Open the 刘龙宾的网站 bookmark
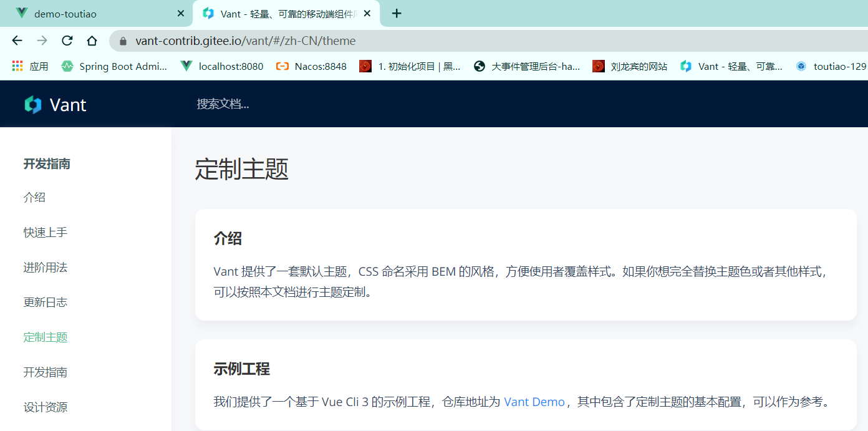Image resolution: width=868 pixels, height=431 pixels. [630, 66]
